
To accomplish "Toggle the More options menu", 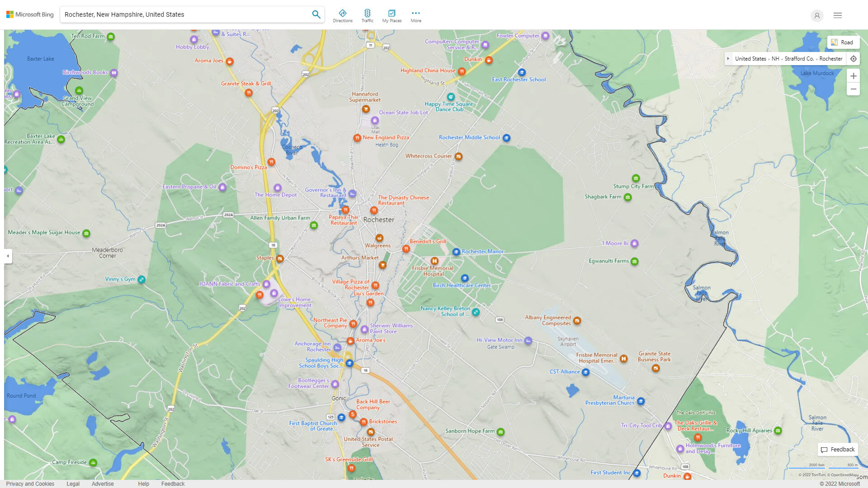I will (415, 15).
